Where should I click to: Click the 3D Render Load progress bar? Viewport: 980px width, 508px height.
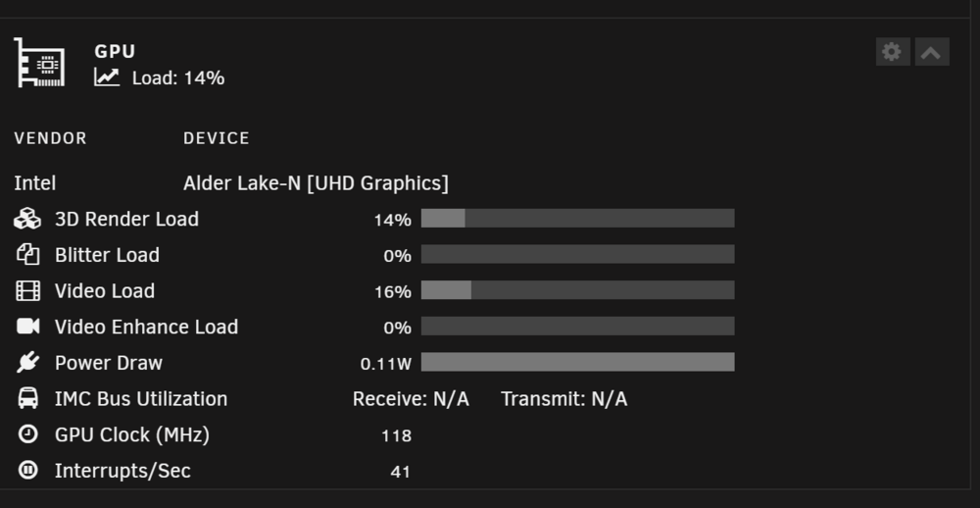(x=577, y=219)
